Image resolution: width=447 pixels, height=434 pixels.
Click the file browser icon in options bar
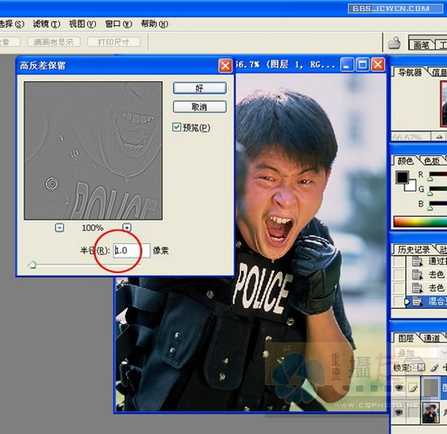[394, 43]
